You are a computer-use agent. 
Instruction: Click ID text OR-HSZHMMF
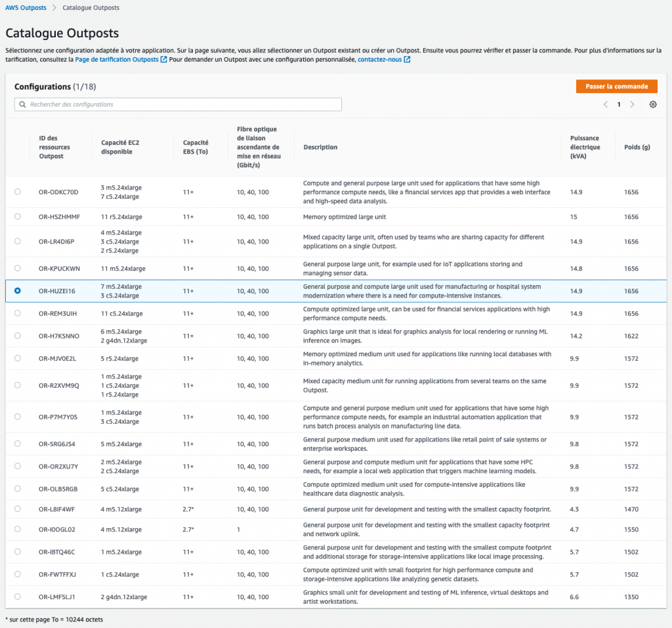[x=59, y=217]
